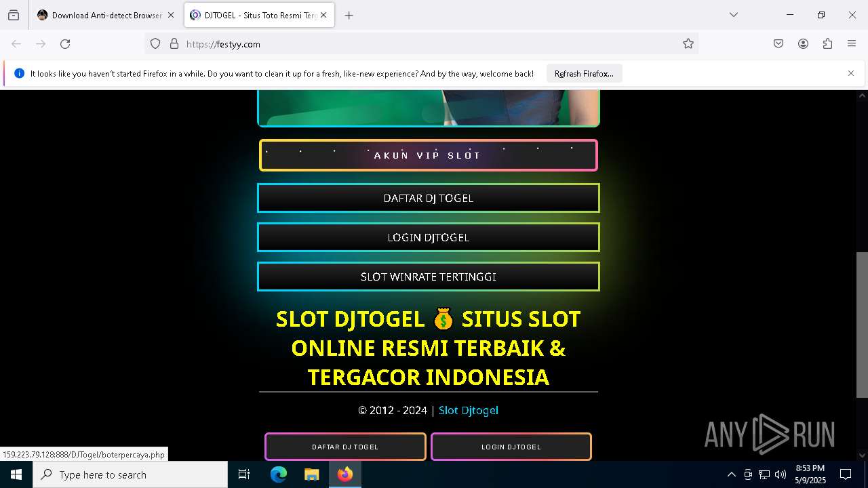Image resolution: width=868 pixels, height=488 pixels.
Task: Open the extensions puzzle icon
Action: (x=827, y=44)
